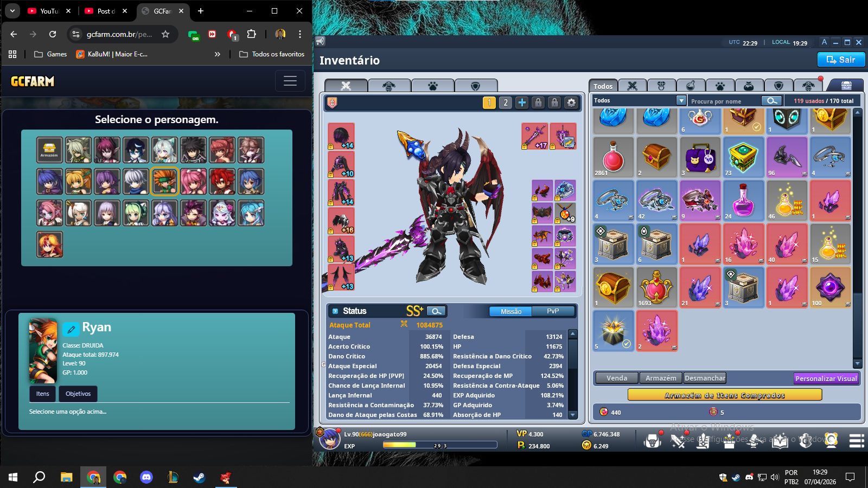Screen dimensions: 868x488
Task: Select the Armazém thumbnail in character grid
Action: (49, 150)
